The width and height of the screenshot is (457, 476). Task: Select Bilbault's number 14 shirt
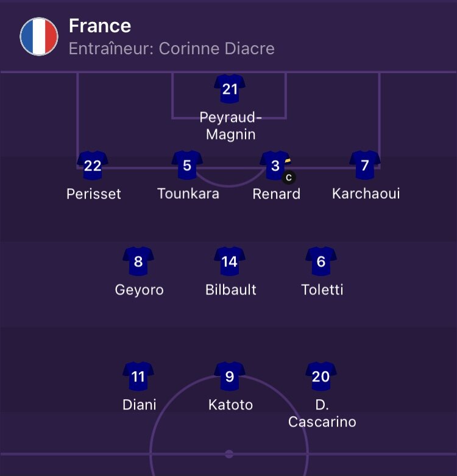pos(230,262)
